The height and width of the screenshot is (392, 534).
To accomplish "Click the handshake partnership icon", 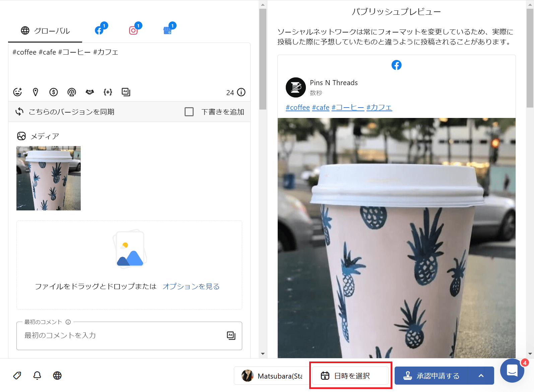I will 90,92.
